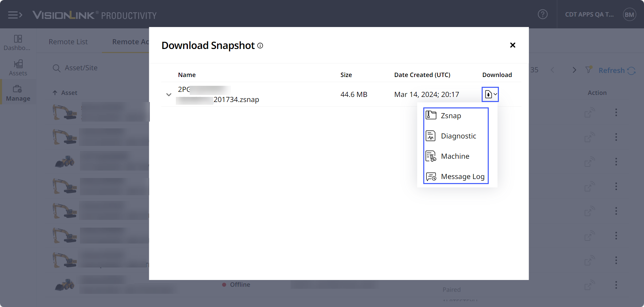Screen dimensions: 644x307
Task: Expand the zsnap snapshot row chevron
Action: (169, 95)
